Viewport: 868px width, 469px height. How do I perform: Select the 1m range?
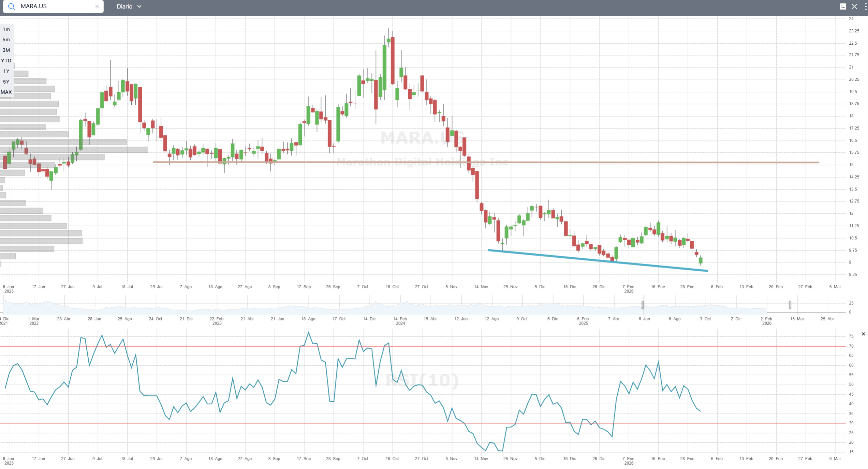[6, 29]
